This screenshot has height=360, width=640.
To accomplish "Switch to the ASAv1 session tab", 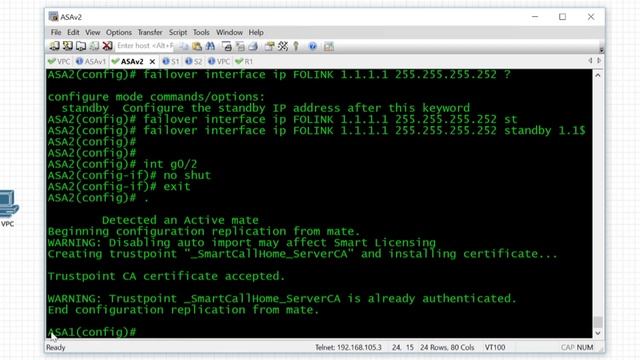I will coord(91,62).
